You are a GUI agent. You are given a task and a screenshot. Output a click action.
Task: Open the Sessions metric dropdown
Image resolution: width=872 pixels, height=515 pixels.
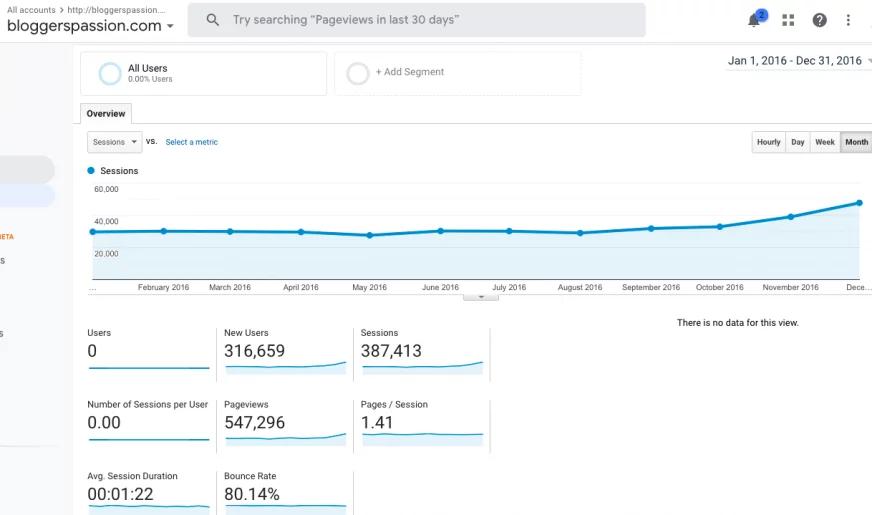coord(114,142)
